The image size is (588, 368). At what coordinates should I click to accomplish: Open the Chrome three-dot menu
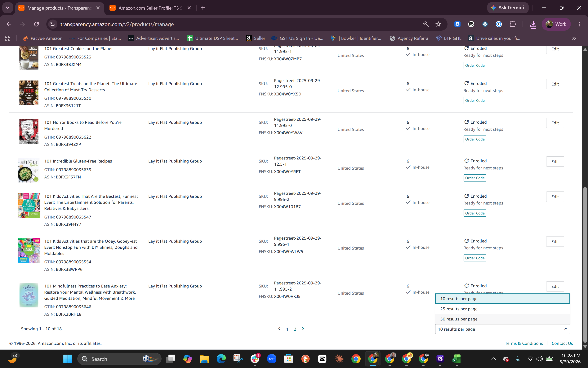pos(579,24)
